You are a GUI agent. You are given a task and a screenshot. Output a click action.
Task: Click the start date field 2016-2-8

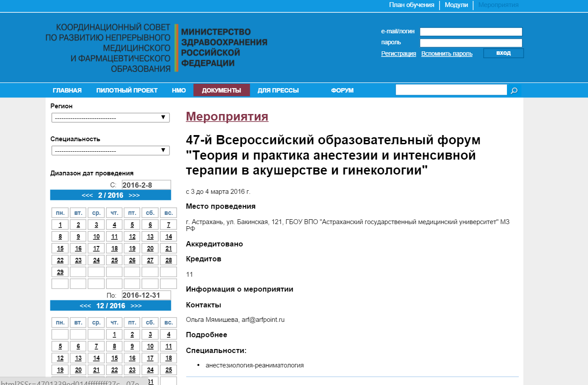coord(146,185)
